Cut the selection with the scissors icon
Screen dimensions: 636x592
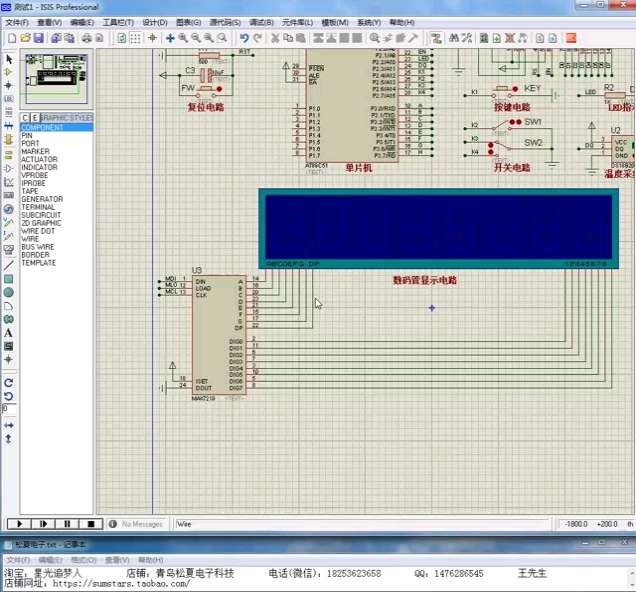(275, 38)
